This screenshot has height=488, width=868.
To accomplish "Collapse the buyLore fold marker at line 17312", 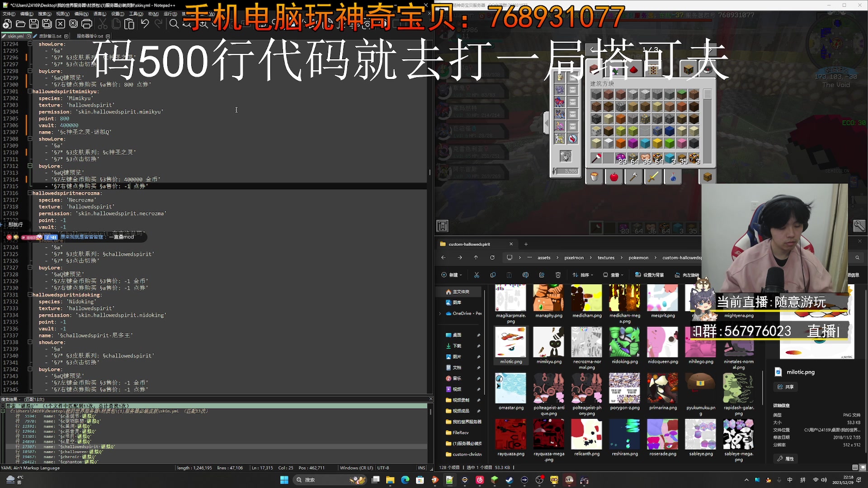I will pyautogui.click(x=30, y=166).
